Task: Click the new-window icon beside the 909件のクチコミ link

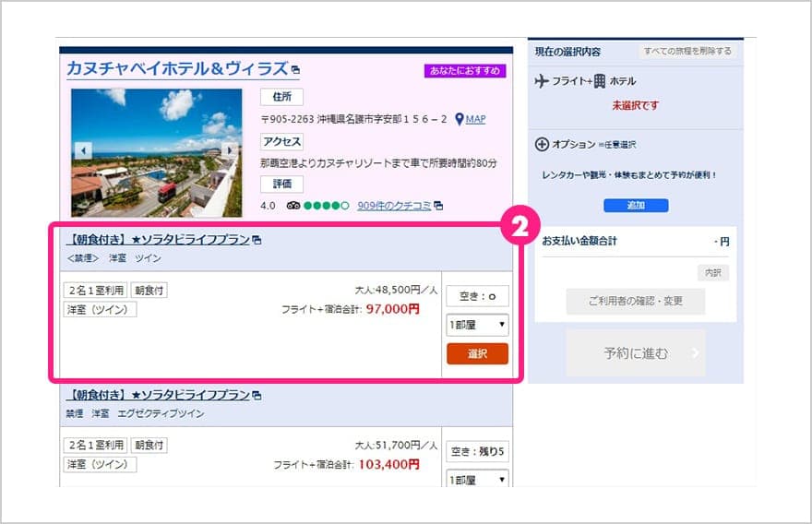Action: (x=438, y=206)
